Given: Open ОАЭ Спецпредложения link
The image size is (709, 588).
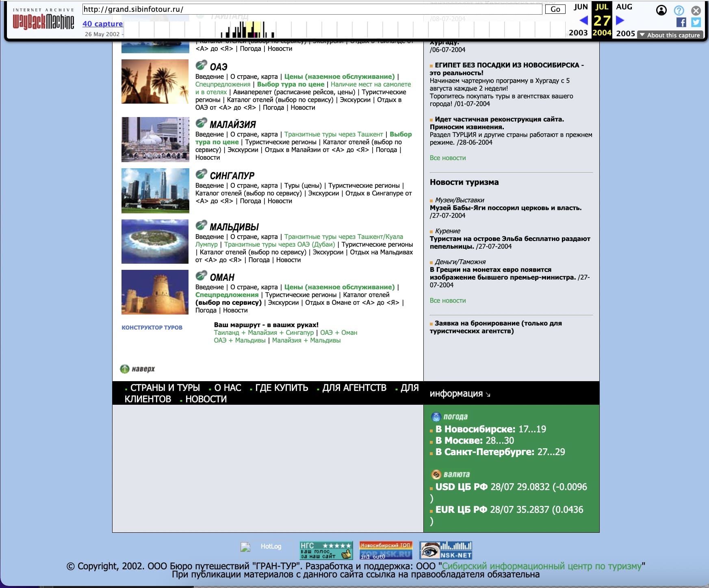Looking at the screenshot, I should [x=223, y=84].
